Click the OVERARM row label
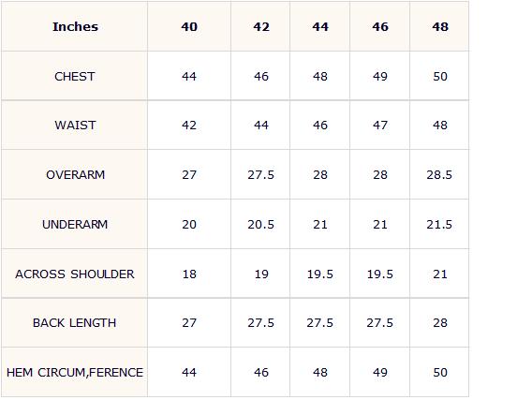 tap(75, 175)
